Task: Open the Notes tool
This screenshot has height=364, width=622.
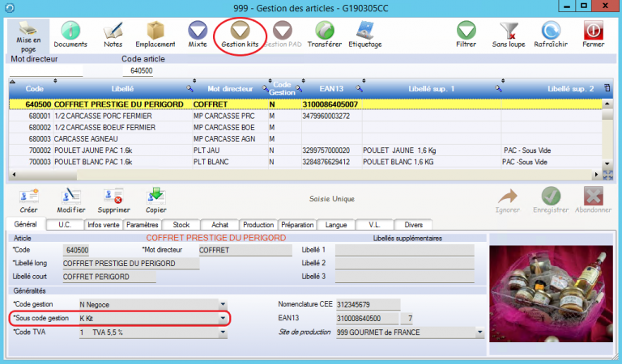Action: (113, 32)
